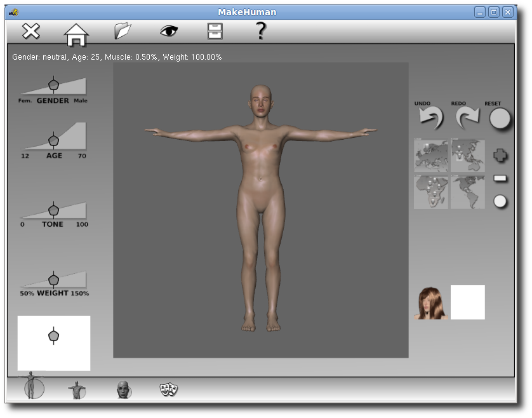Image resolution: width=532 pixels, height=418 pixels.
Task: Click the Redo arrow
Action: tap(467, 118)
